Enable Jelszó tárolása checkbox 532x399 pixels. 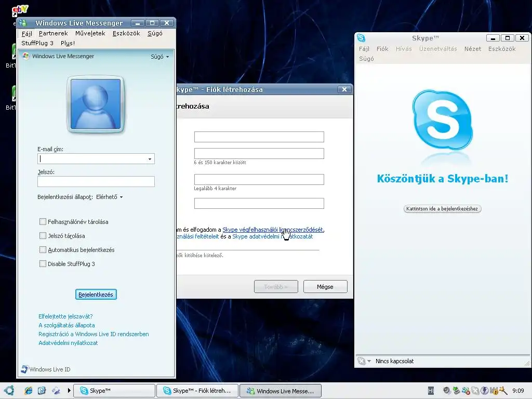click(43, 235)
